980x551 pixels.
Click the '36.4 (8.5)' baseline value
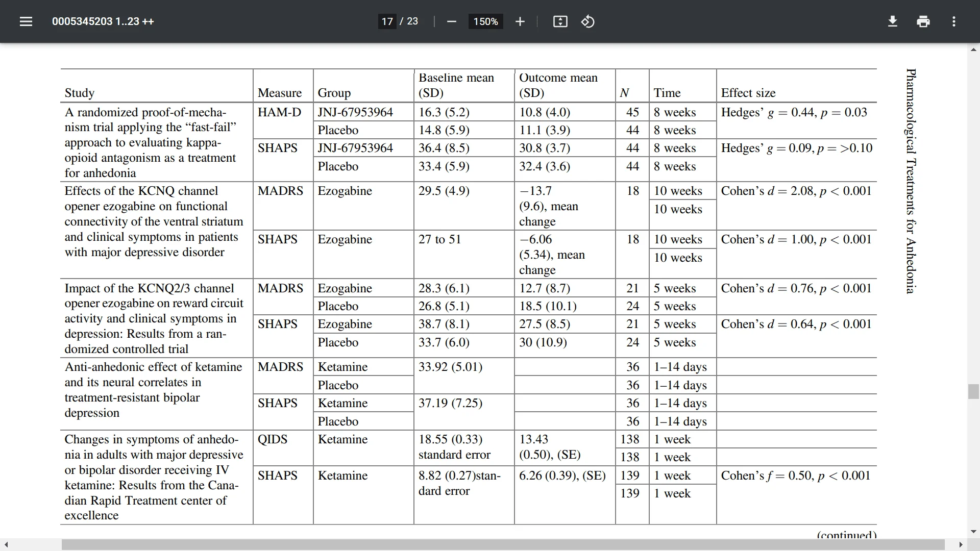[444, 148]
